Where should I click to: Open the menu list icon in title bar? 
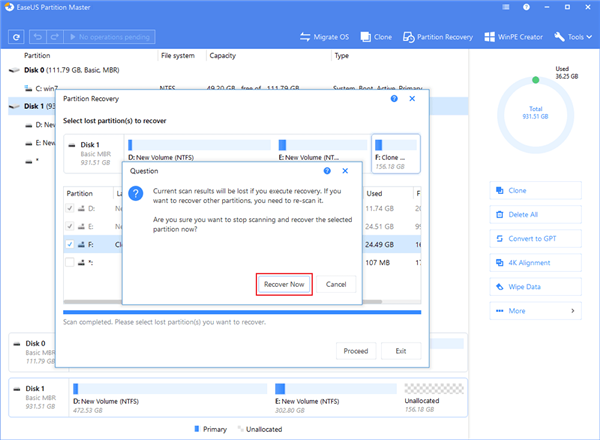point(506,7)
